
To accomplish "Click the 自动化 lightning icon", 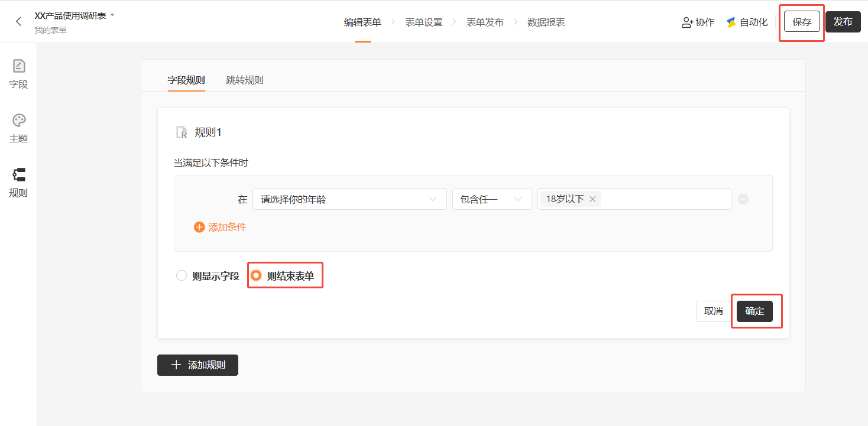I will 731,22.
